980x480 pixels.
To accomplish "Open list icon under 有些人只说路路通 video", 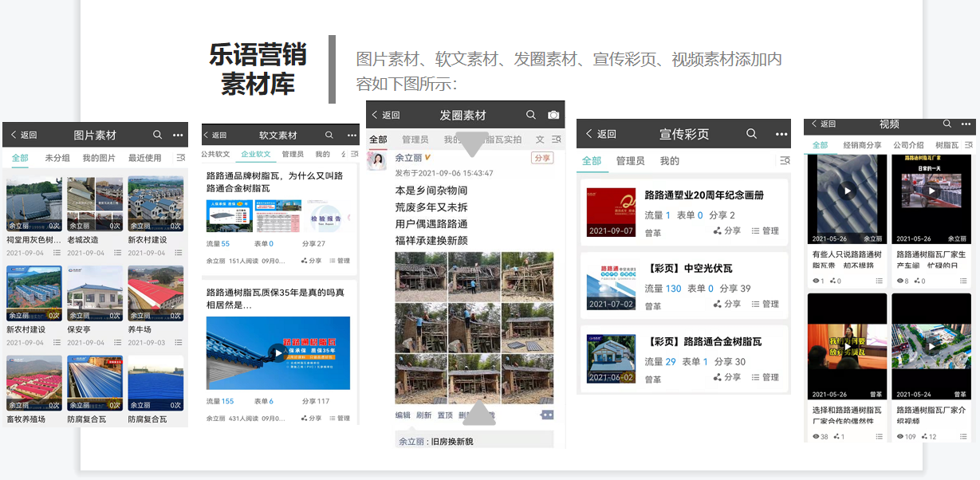I will coord(879,281).
